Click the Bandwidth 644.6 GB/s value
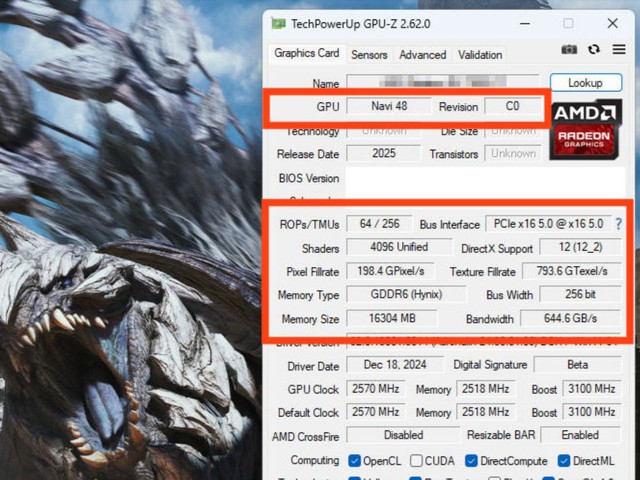The image size is (640, 480). tap(571, 318)
